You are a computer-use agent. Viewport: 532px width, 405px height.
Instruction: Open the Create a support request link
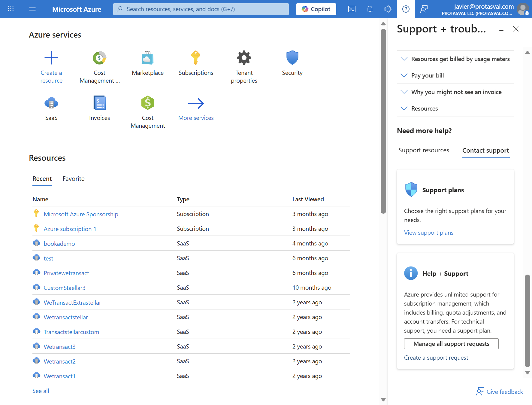pyautogui.click(x=436, y=358)
